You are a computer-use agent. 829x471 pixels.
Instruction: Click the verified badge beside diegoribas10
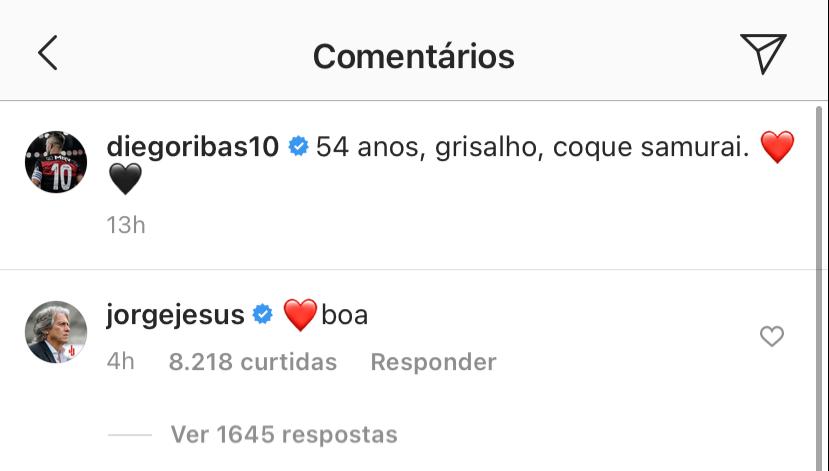(x=298, y=147)
